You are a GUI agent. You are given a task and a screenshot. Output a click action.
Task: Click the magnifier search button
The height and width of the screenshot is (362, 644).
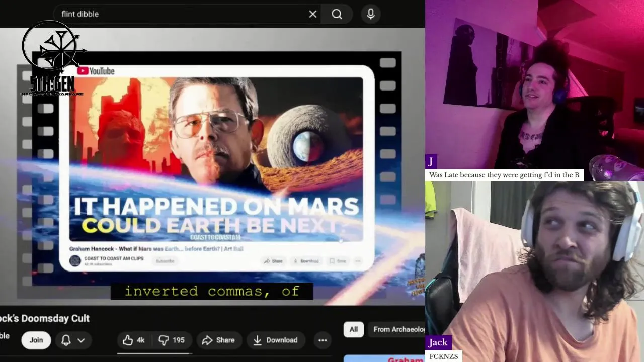[x=337, y=14]
